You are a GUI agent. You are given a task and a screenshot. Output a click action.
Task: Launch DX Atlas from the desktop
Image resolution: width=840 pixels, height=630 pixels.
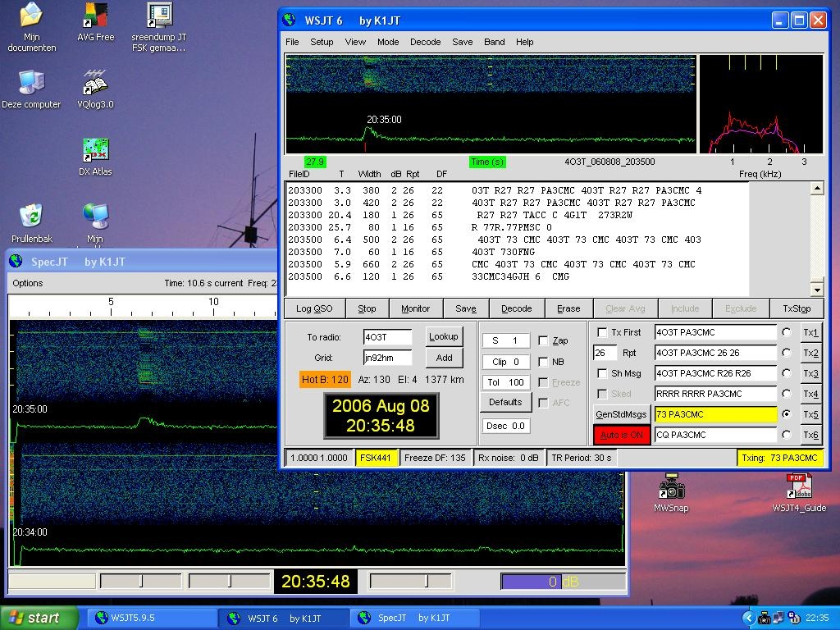[x=95, y=157]
